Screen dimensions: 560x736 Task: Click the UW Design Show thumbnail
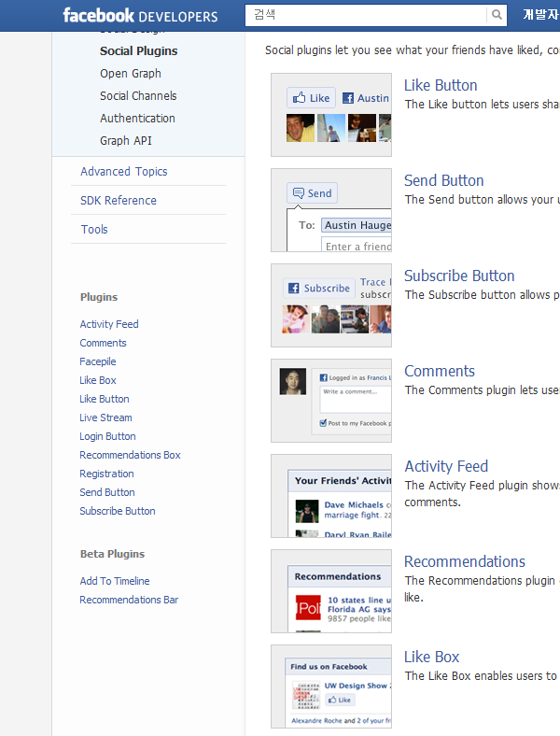click(x=306, y=696)
